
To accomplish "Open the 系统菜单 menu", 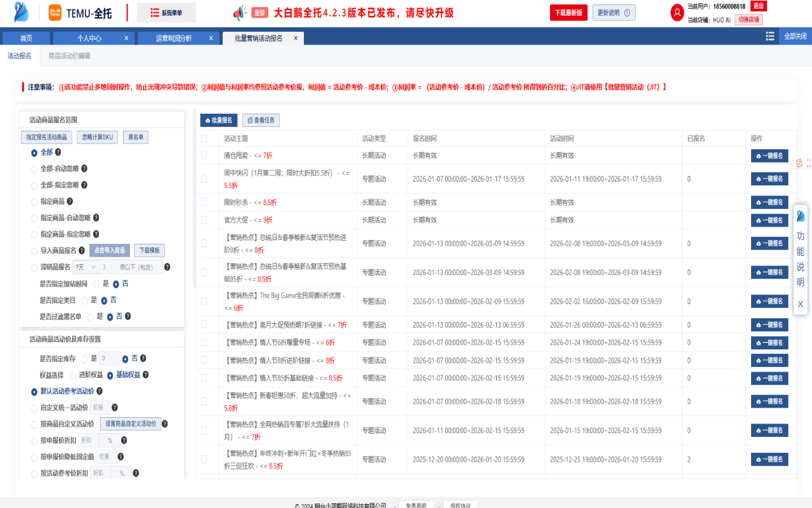I will [x=166, y=13].
